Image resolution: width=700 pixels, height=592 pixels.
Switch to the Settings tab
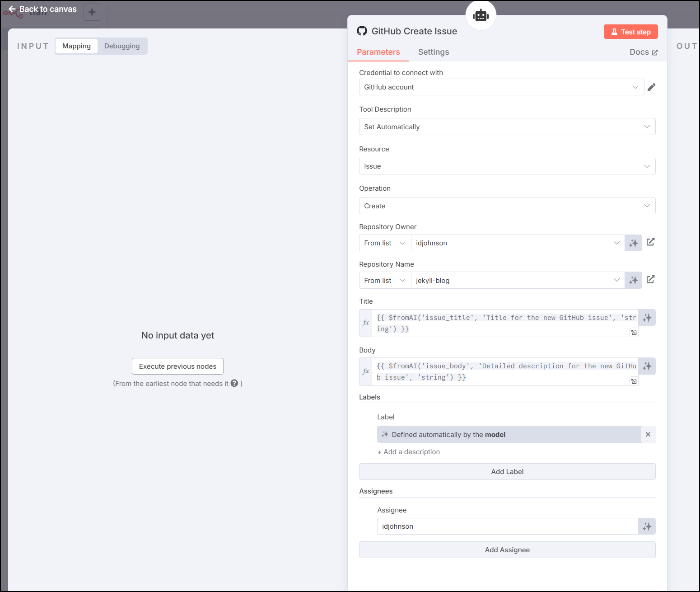coord(434,52)
